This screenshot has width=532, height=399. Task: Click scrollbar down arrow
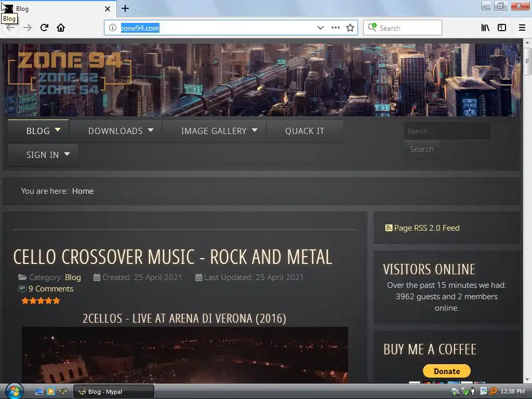click(527, 379)
